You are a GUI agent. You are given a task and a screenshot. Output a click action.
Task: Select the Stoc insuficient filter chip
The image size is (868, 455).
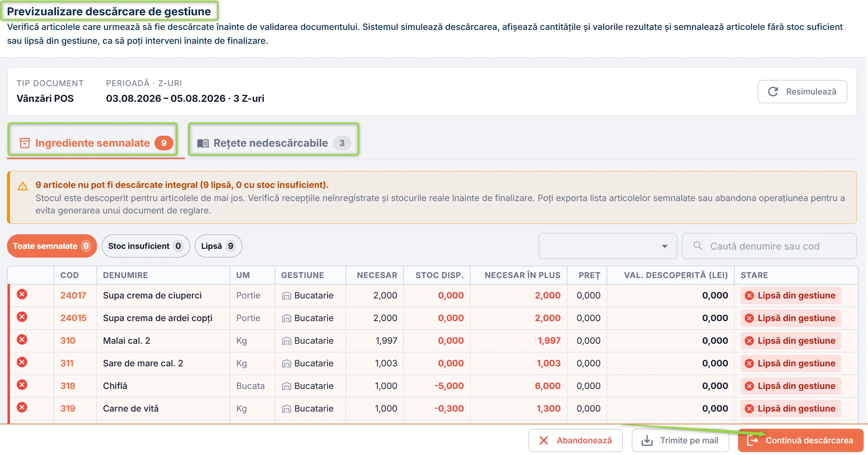pyautogui.click(x=146, y=246)
